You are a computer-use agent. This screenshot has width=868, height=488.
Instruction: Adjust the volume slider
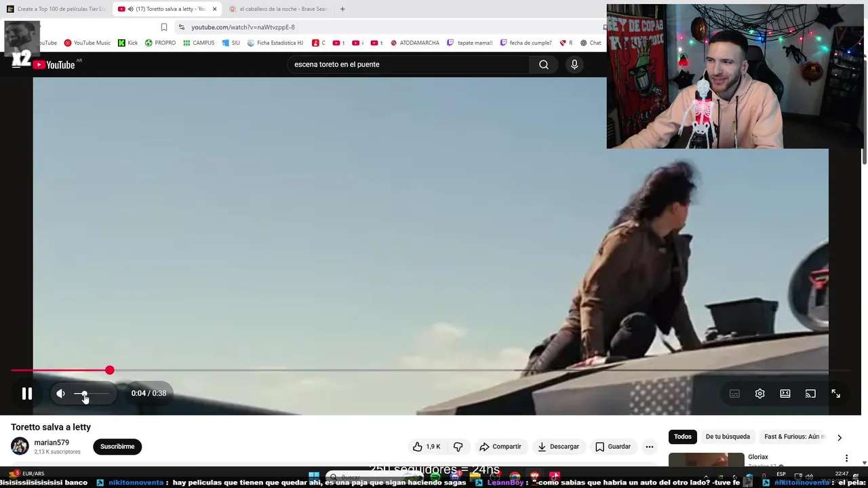tap(92, 394)
